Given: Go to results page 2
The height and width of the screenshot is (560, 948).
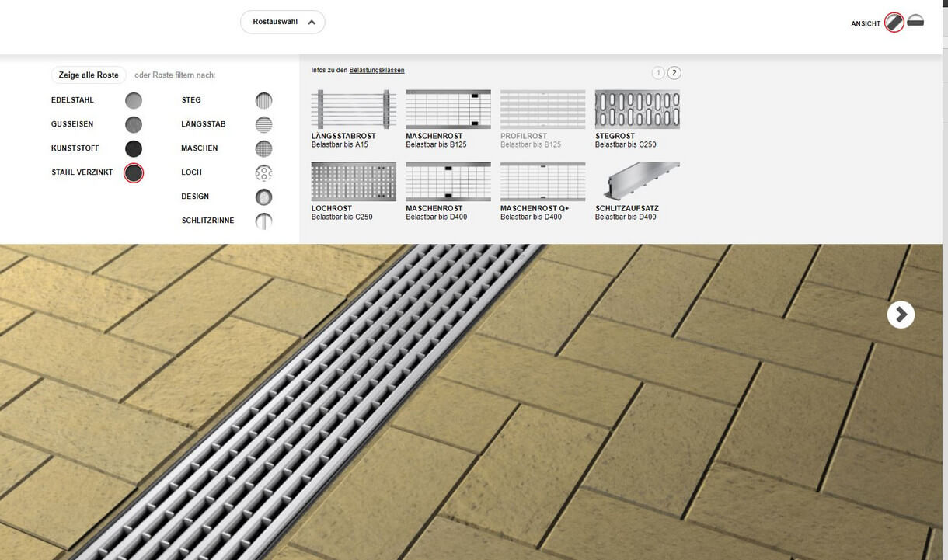Looking at the screenshot, I should tap(674, 73).
